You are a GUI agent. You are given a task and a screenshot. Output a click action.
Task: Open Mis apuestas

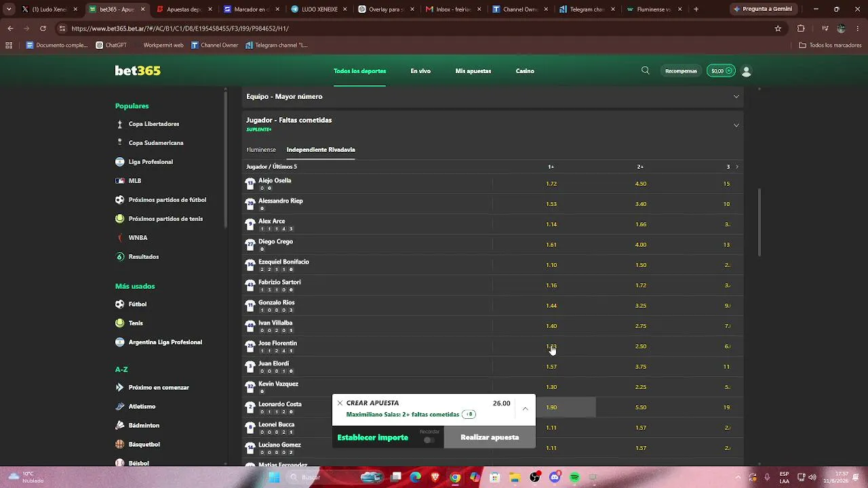tap(473, 71)
